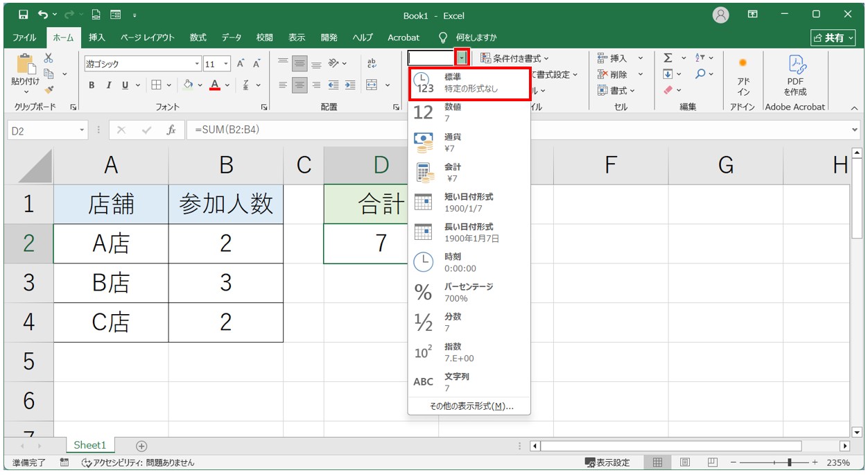Viewport: 868px width, 475px height.
Task: Open その他の表示形式(M)... dialog
Action: point(471,406)
